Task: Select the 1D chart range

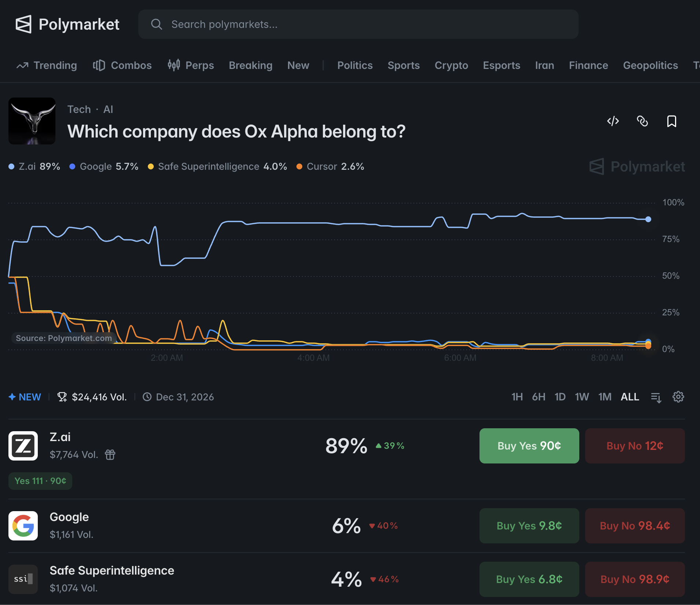Action: [x=560, y=397]
